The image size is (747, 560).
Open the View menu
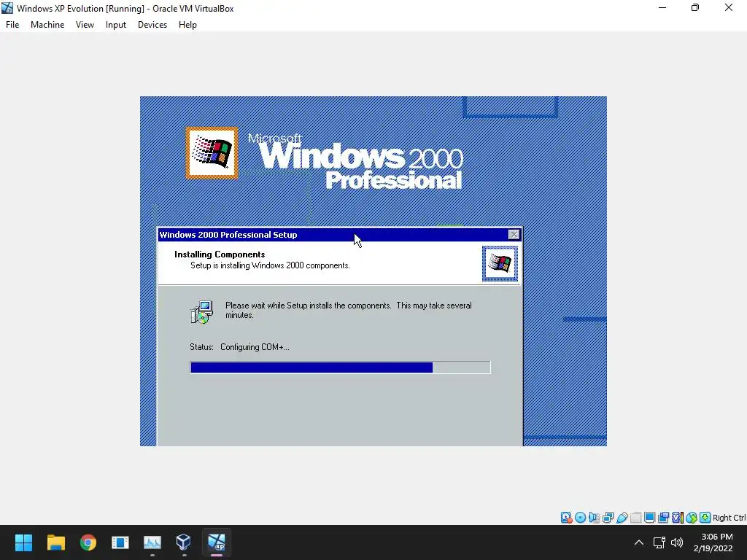85,25
